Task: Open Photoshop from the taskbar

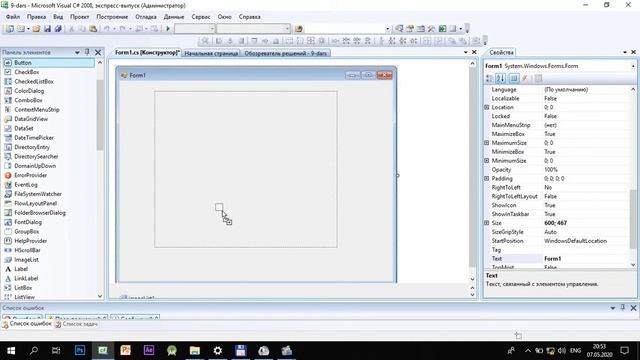Action: (x=80, y=350)
